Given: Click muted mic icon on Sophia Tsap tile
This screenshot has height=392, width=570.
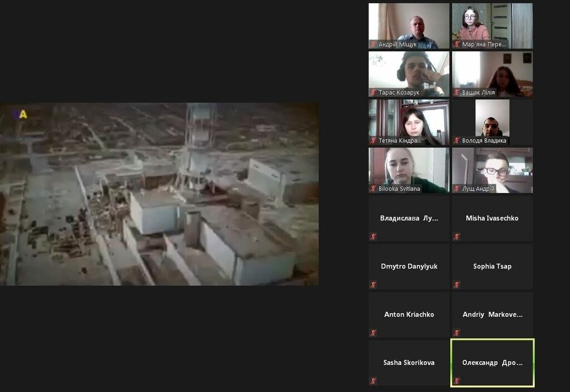Looking at the screenshot, I should pos(456,285).
